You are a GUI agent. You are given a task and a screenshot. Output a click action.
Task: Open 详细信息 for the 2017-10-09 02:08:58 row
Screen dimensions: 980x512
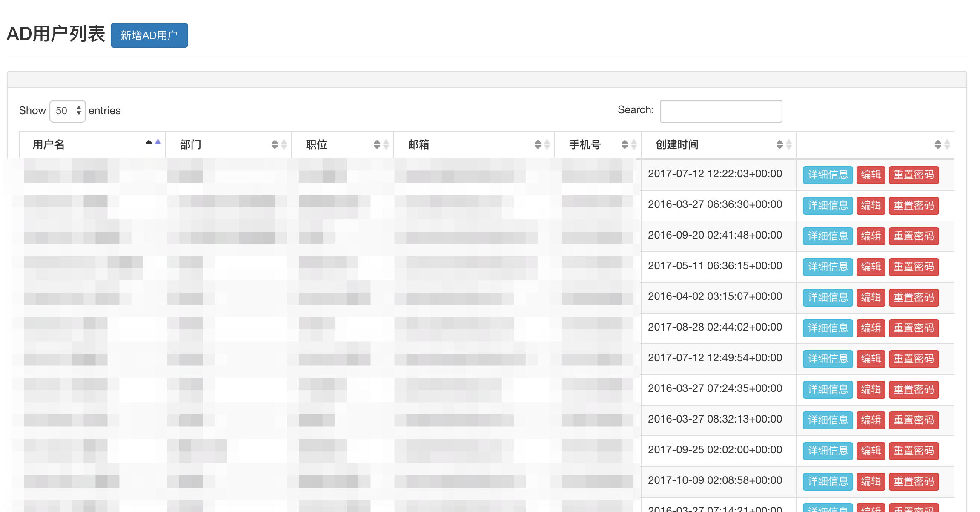coord(828,482)
